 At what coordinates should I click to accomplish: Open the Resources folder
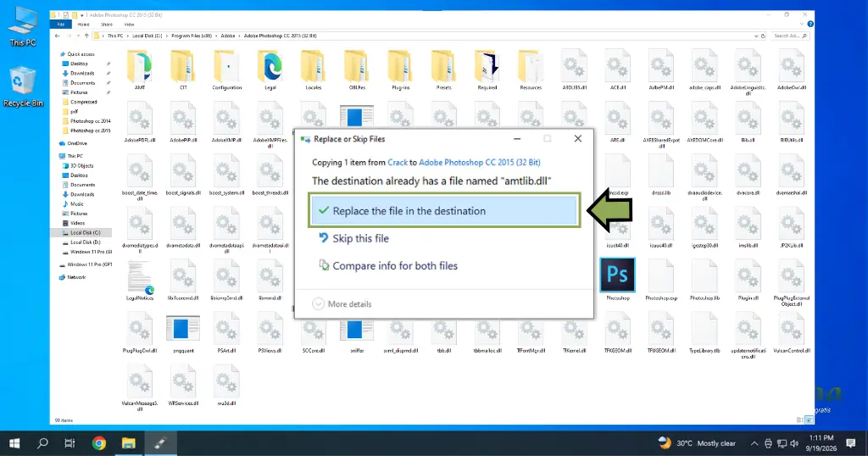531,70
